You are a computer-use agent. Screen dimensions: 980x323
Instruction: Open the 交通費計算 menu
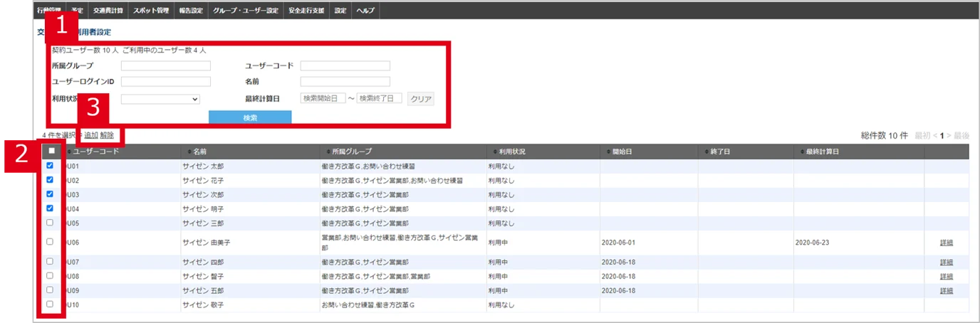pos(108,11)
